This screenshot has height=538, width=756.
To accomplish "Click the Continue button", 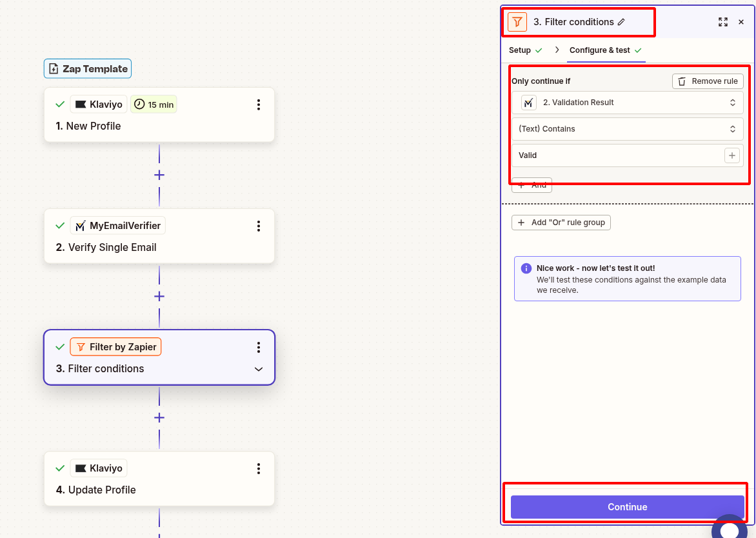I will click(x=627, y=507).
